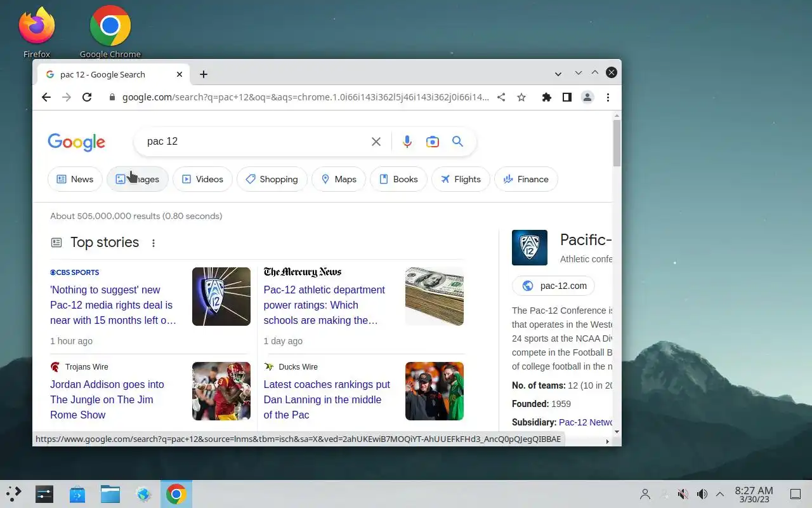
Task: Open the Oregon coaches photo thumbnail
Action: (435, 391)
